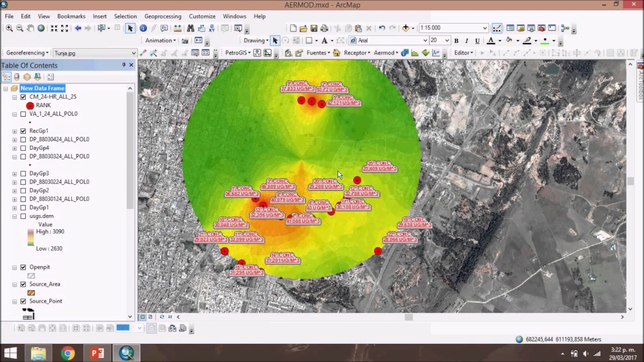The image size is (644, 362).
Task: Activate the Select Elements arrow tool
Action: (130, 28)
